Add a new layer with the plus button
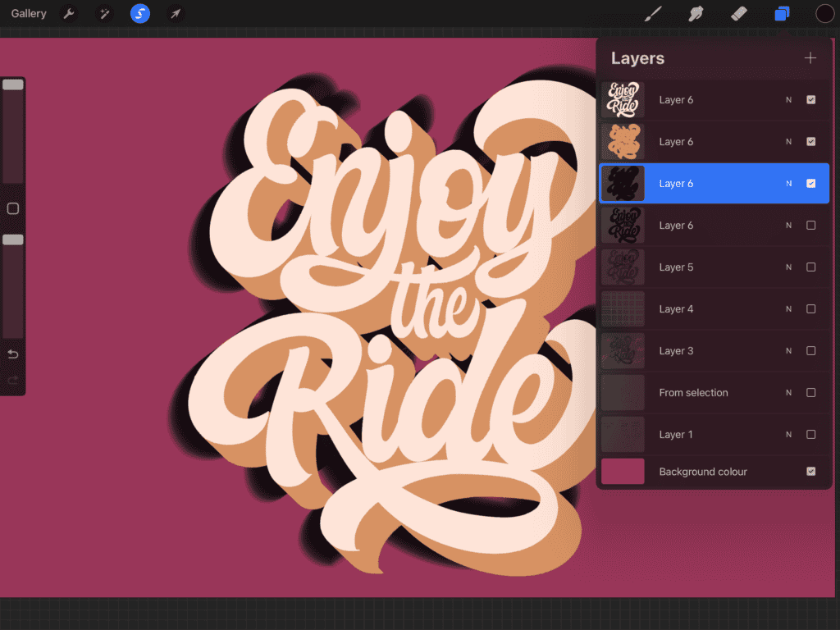 (x=810, y=57)
